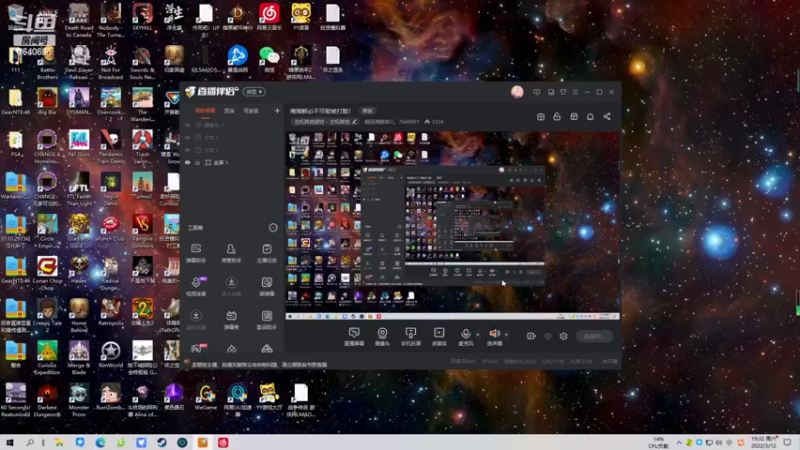Select the 摄像头 1 source row
The image size is (800, 450).
[232, 125]
